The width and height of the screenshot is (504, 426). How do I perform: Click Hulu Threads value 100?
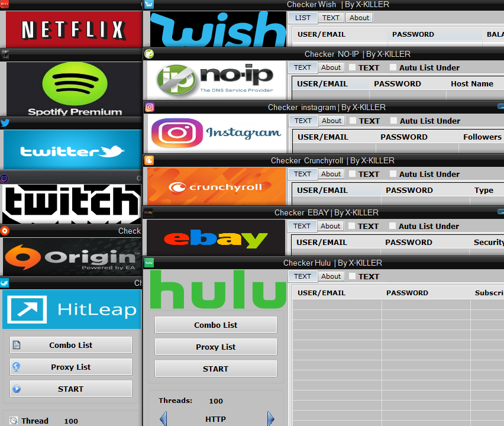pyautogui.click(x=216, y=401)
